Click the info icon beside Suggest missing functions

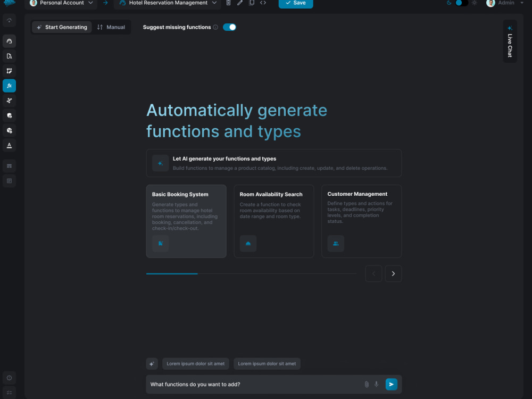click(215, 27)
